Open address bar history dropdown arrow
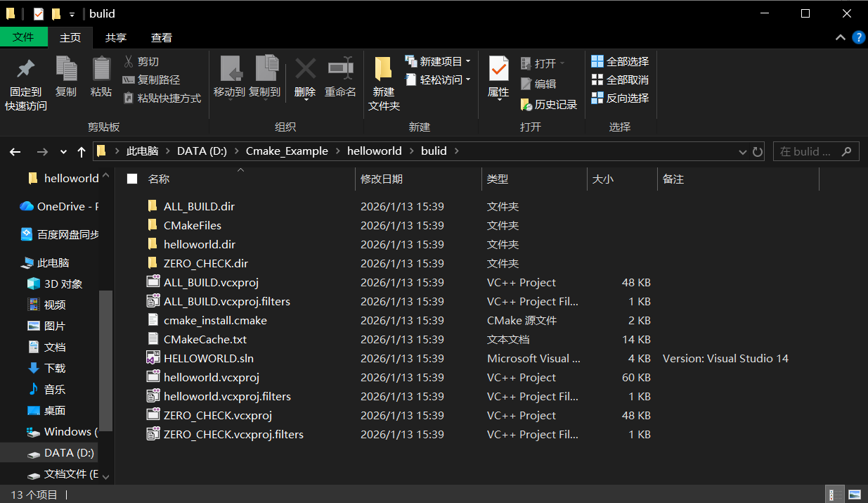Viewport: 868px width, 503px height. pyautogui.click(x=743, y=151)
